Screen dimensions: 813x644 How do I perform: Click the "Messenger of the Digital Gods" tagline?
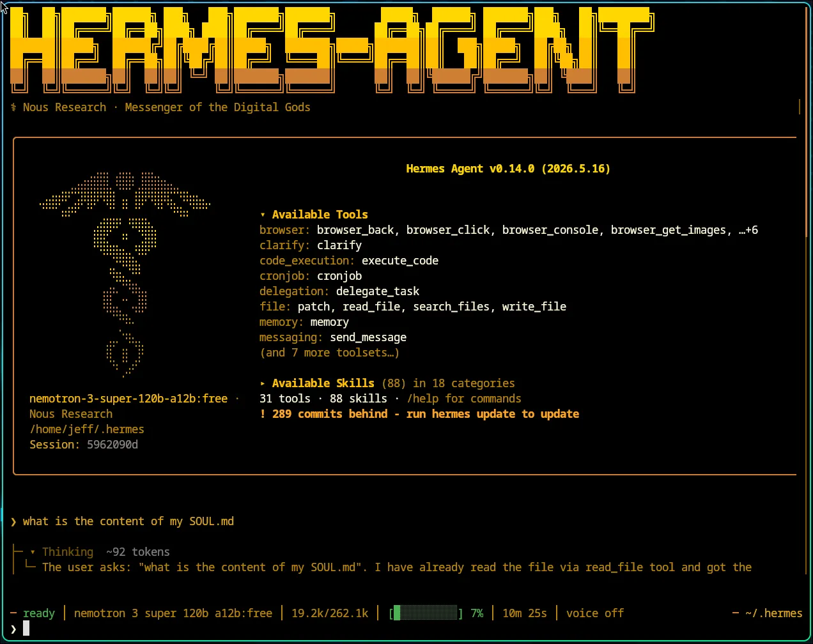point(218,107)
